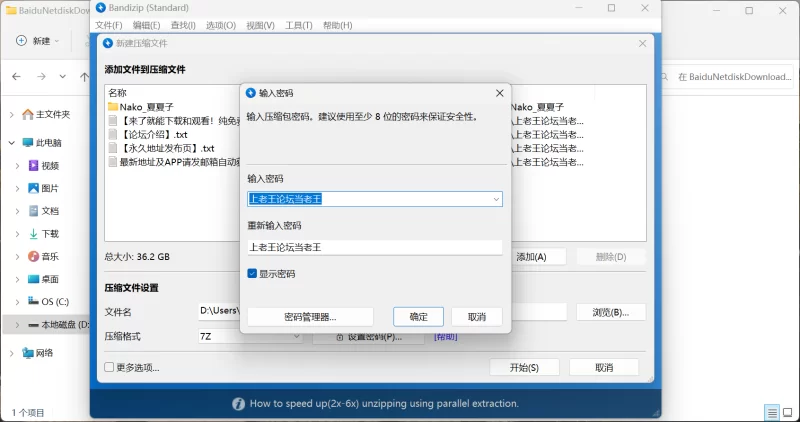Screen dimensions: 800x422
Task: Open OS (C:) drive in sidebar
Action: (x=48, y=302)
